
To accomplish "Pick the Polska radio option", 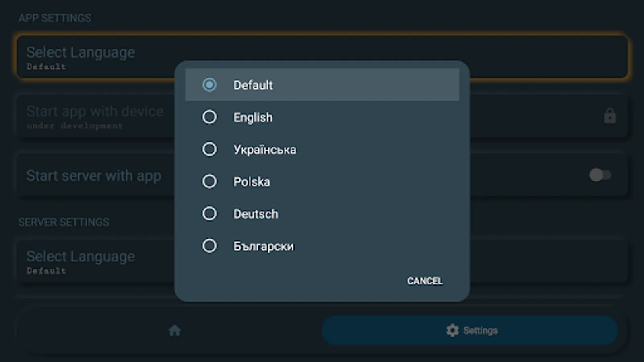I will tap(209, 181).
